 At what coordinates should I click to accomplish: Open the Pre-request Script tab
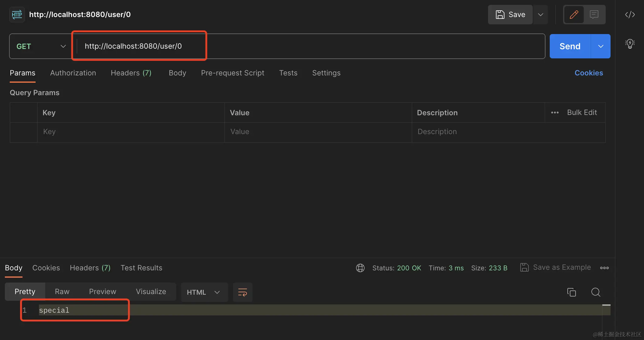click(x=232, y=73)
